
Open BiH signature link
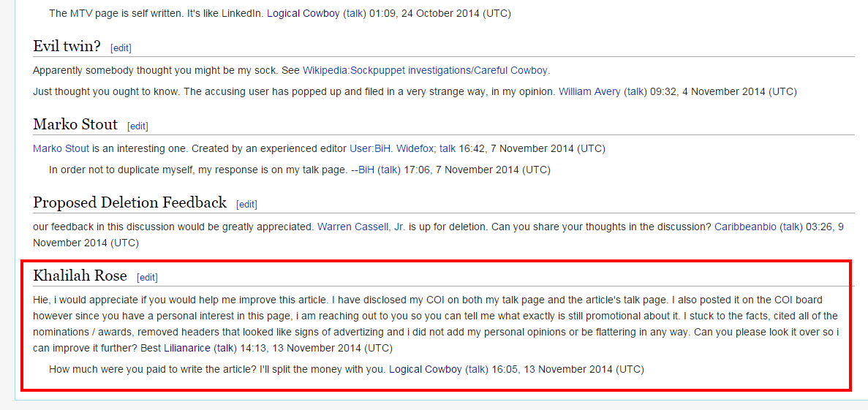coord(366,170)
